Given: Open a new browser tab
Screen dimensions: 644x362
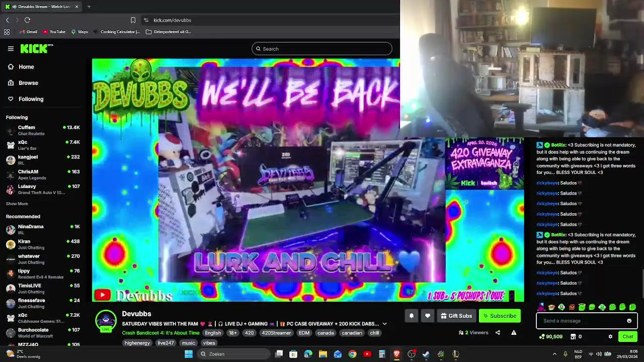Looking at the screenshot, I should 89,7.
